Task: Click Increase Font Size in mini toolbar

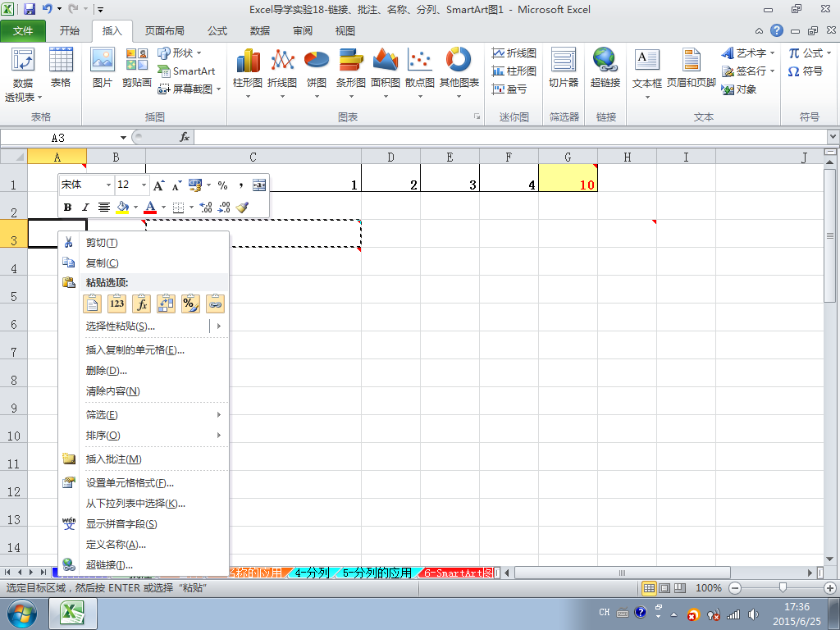Action: point(158,185)
